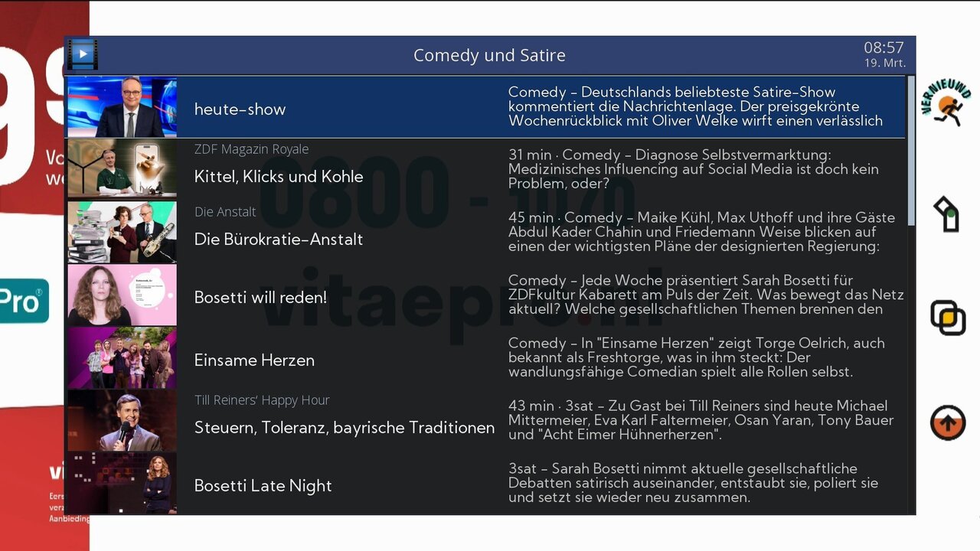
Task: Click the description starting "3sat – Sarah Bosetti nimmt"
Action: [x=694, y=483]
